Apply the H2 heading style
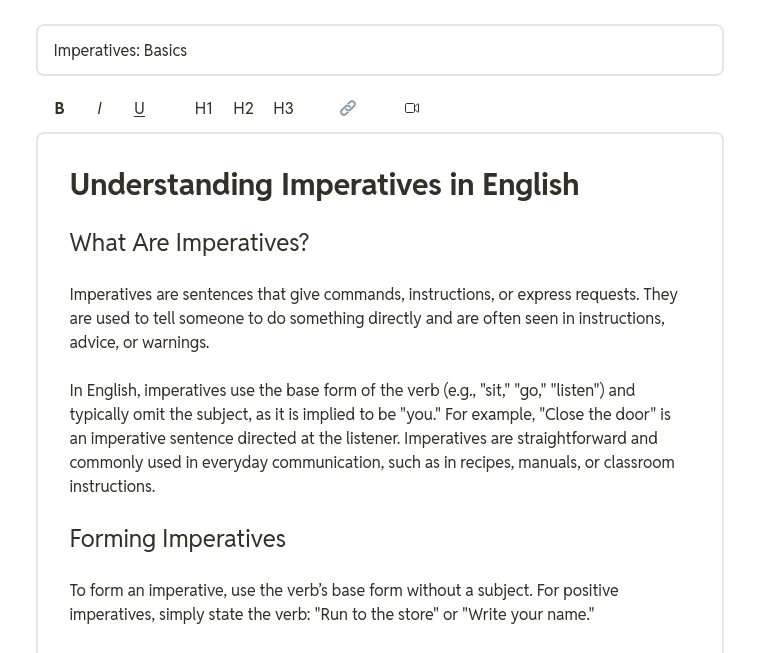Viewport: 759px width, 653px height. tap(243, 108)
